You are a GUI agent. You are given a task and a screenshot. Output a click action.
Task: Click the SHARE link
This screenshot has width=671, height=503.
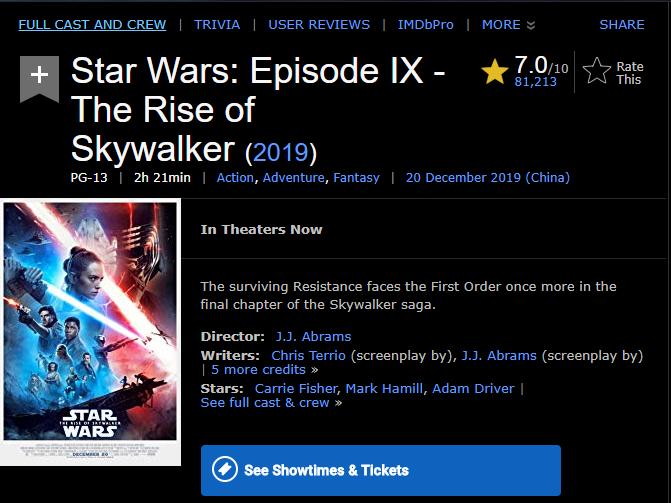pyautogui.click(x=622, y=25)
